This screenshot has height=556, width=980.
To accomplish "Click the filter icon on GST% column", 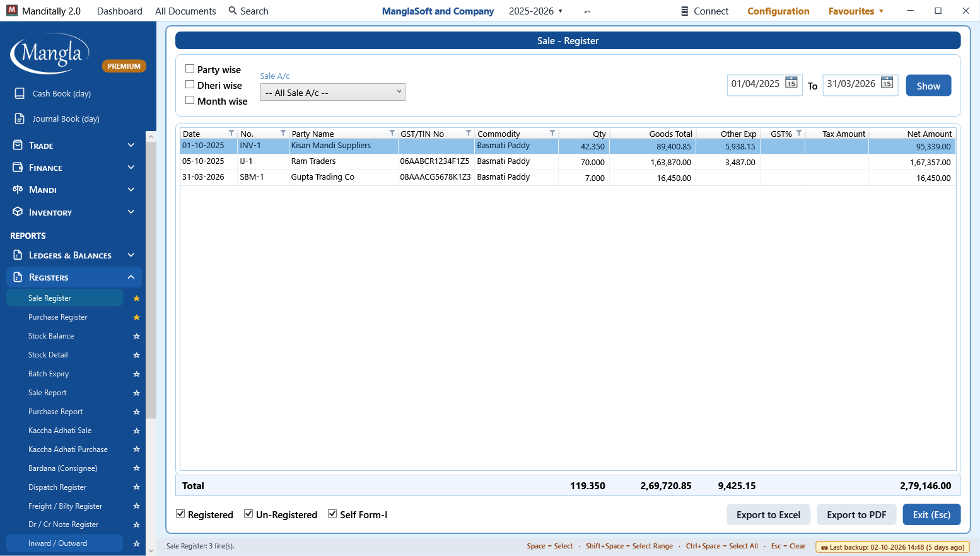I will 799,133.
